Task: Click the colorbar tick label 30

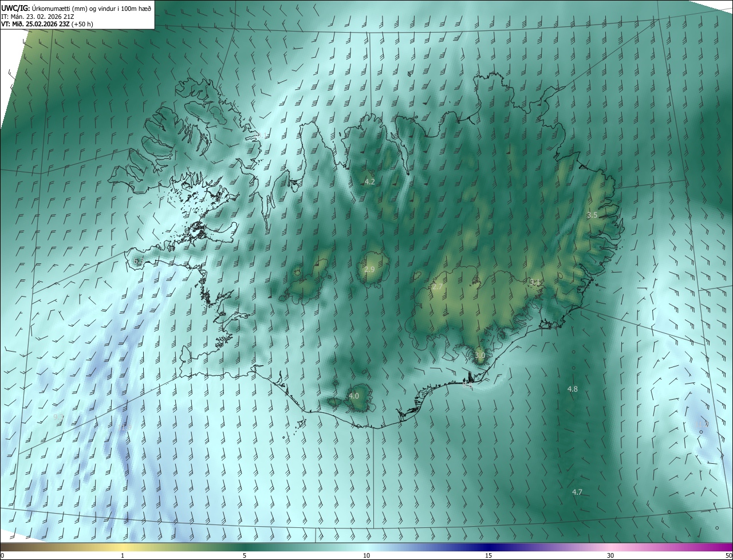Action: (x=610, y=556)
